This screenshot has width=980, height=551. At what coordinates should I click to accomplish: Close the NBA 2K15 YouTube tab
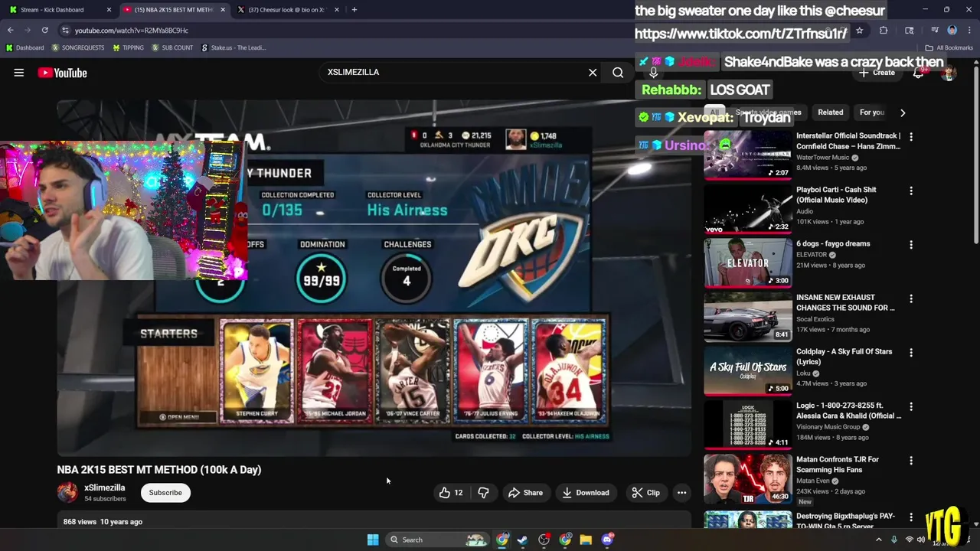[x=224, y=10]
